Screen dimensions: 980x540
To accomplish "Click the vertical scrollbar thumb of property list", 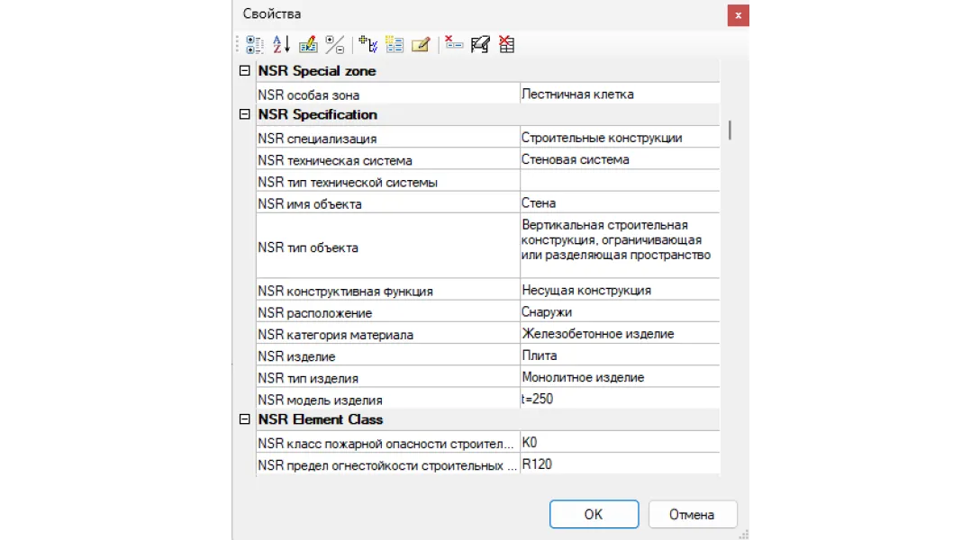I will tap(729, 130).
